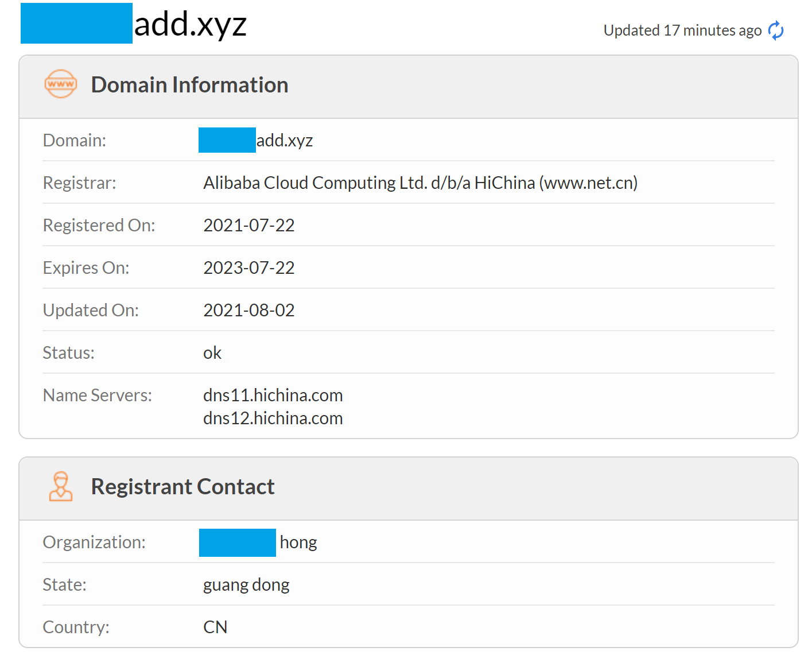Click the country value "CN"

[215, 627]
